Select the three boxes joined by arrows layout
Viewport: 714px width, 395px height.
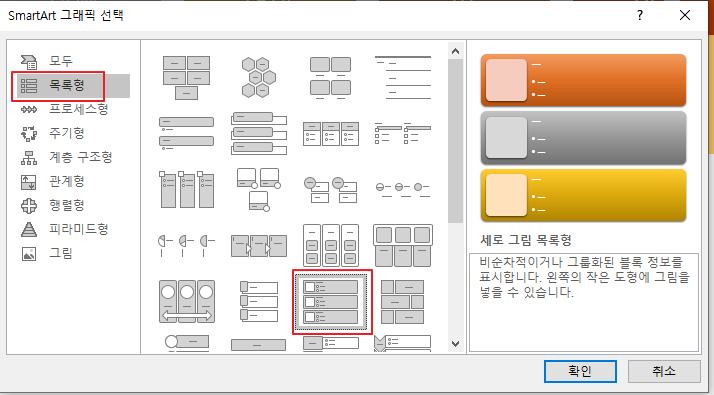[x=259, y=245]
